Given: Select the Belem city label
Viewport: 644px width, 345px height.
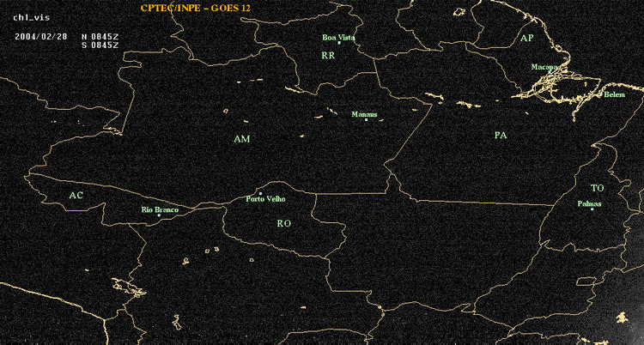Looking at the screenshot, I should [615, 94].
